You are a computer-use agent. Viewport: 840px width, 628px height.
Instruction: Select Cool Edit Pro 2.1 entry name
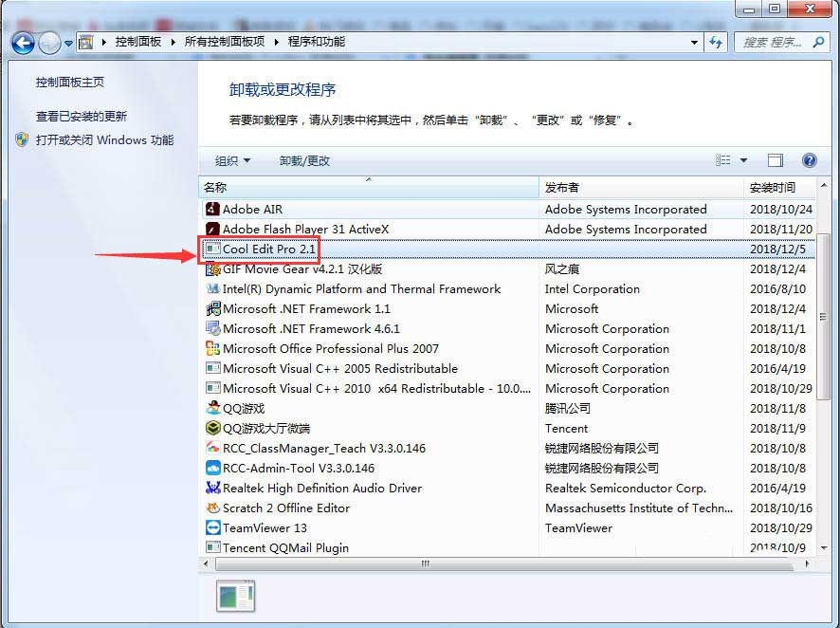tap(269, 249)
